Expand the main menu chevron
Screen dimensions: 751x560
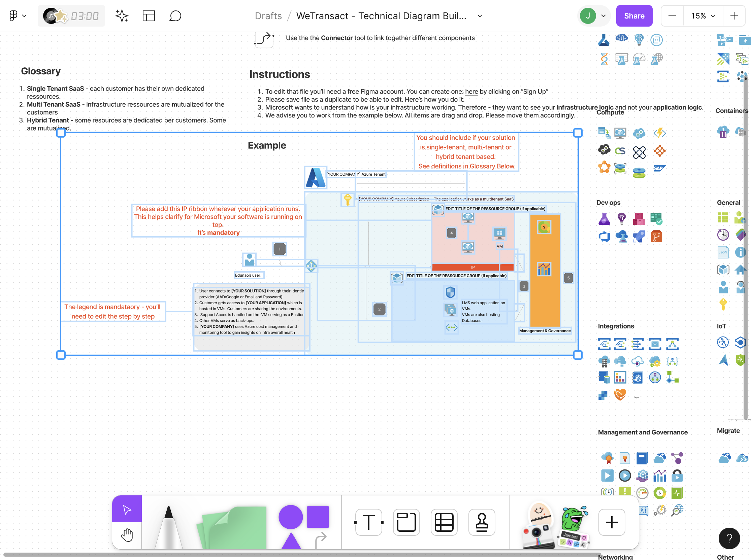pos(24,16)
